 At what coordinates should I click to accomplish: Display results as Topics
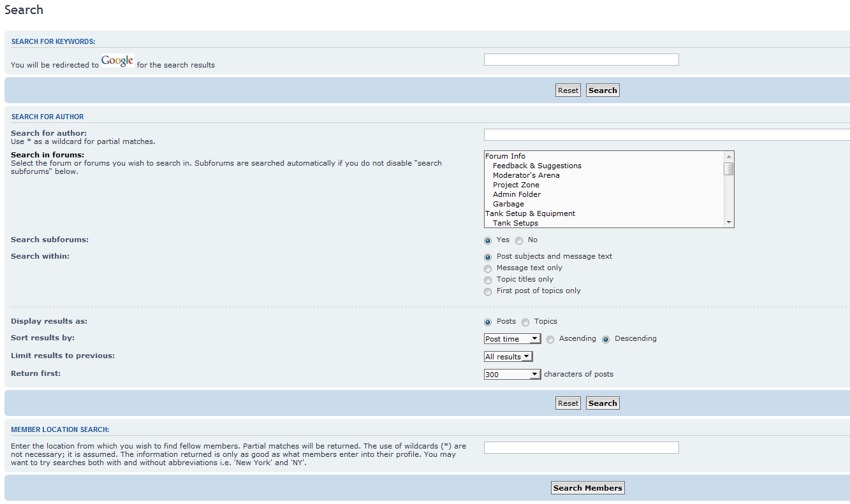tap(525, 322)
